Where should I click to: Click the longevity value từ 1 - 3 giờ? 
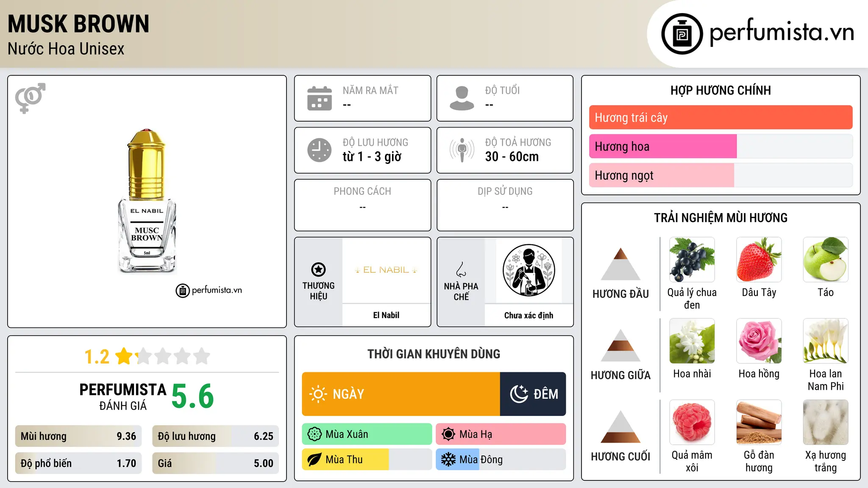[372, 157]
